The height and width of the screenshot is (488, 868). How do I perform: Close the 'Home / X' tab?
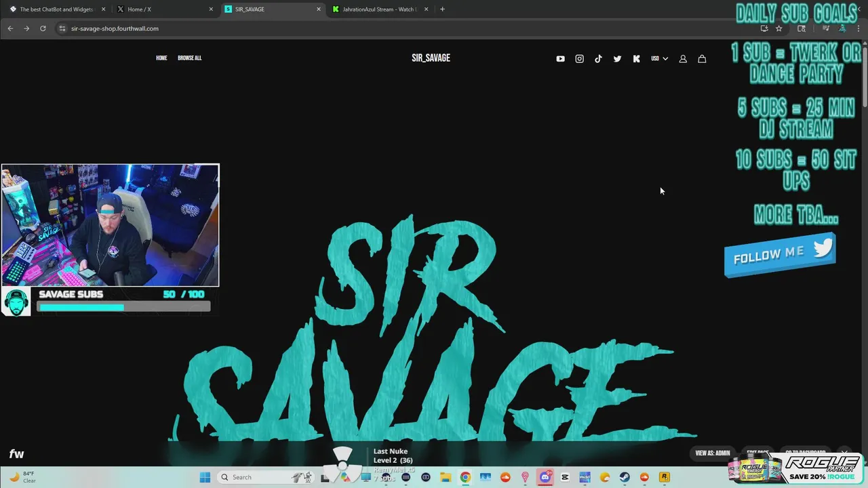(211, 9)
